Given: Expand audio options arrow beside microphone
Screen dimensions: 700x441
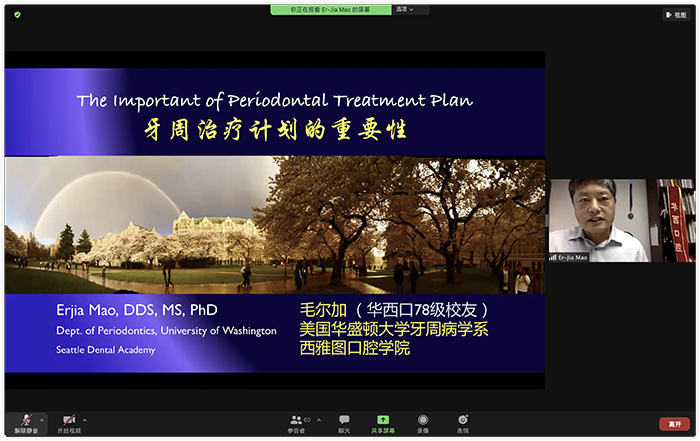Looking at the screenshot, I should click(x=42, y=420).
